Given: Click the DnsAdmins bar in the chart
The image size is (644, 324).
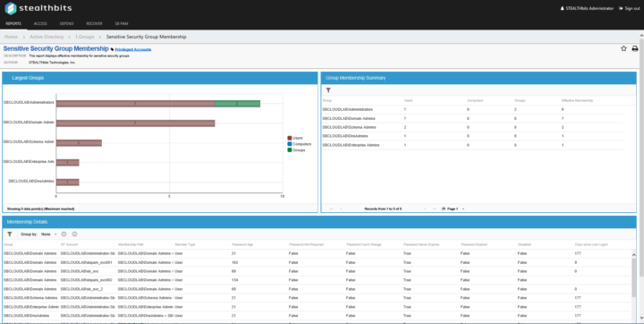Looking at the screenshot, I should 68,183.
